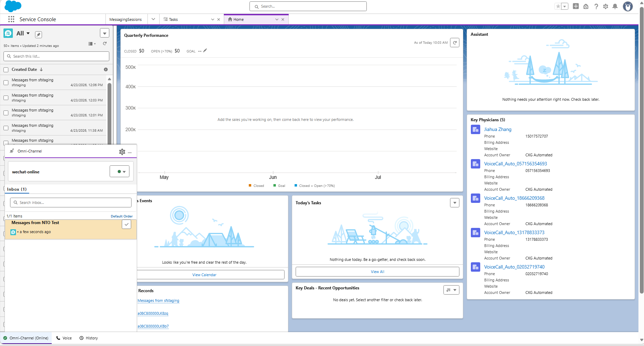Open the App Launcher grid icon

coord(11,19)
